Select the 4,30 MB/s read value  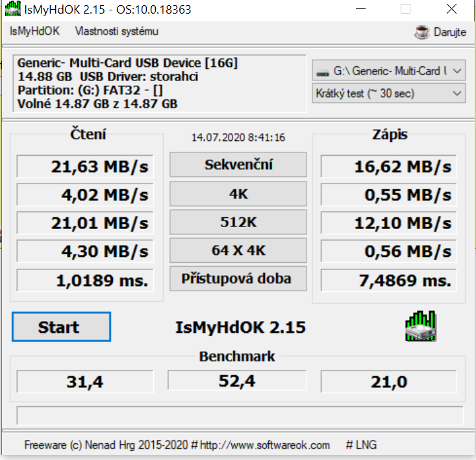pos(85,251)
